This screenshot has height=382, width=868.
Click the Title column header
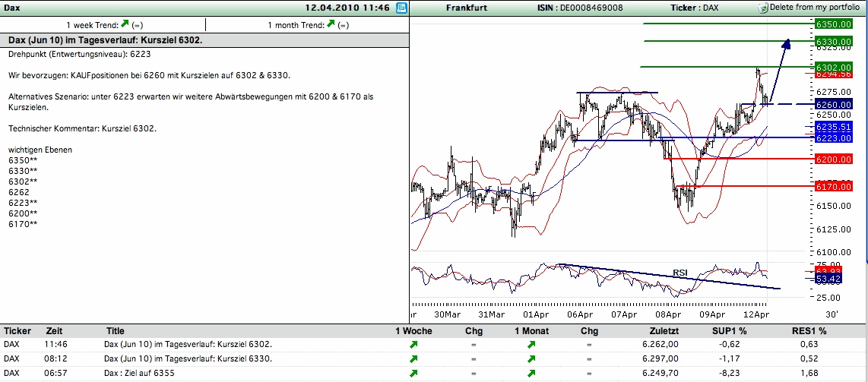coord(115,331)
